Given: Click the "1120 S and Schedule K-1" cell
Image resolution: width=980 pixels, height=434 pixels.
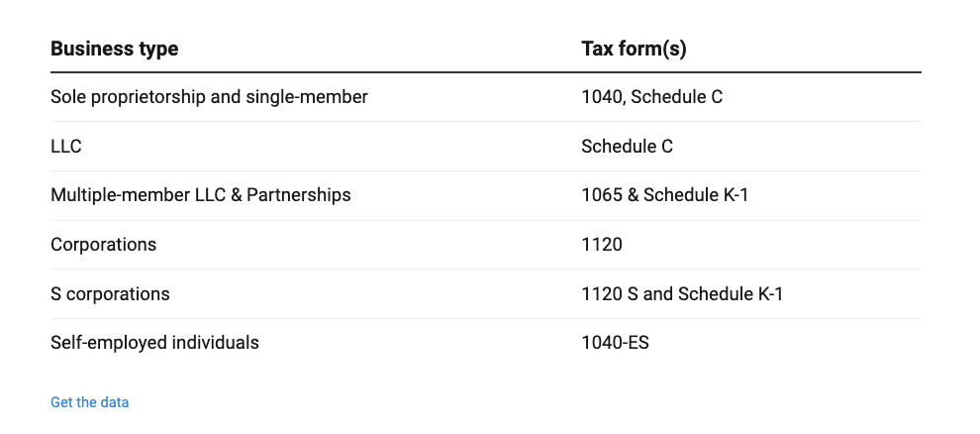Looking at the screenshot, I should click(x=682, y=294).
